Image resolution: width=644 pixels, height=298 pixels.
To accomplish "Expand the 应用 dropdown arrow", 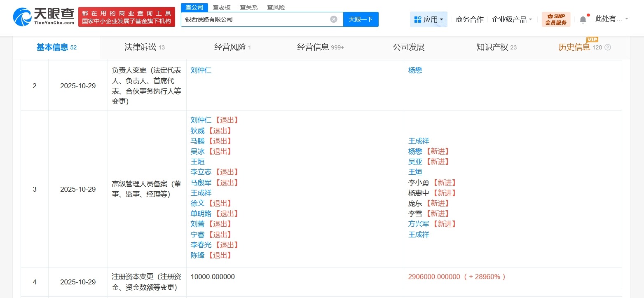I will click(x=442, y=19).
